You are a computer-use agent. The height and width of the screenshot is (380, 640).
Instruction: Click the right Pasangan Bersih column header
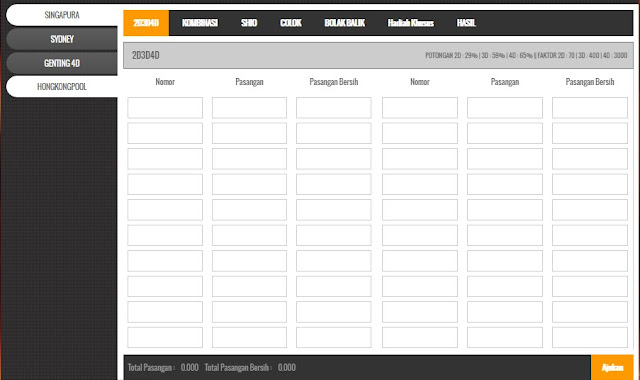590,82
